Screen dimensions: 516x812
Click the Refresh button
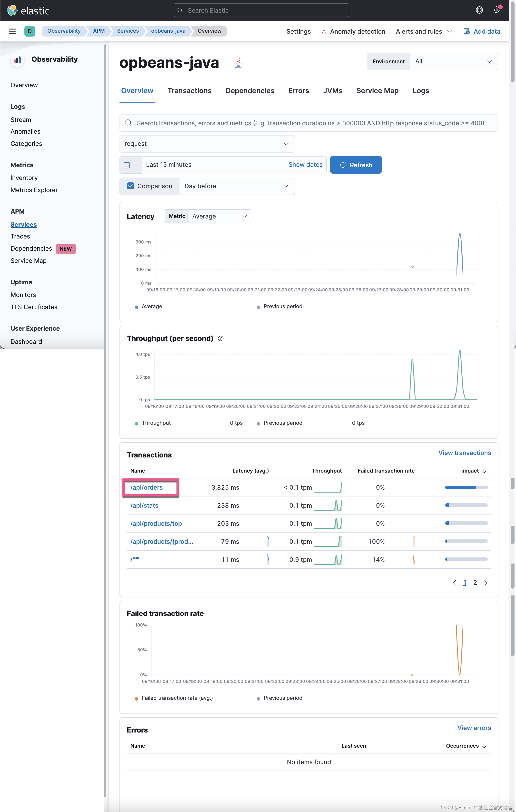pyautogui.click(x=356, y=165)
